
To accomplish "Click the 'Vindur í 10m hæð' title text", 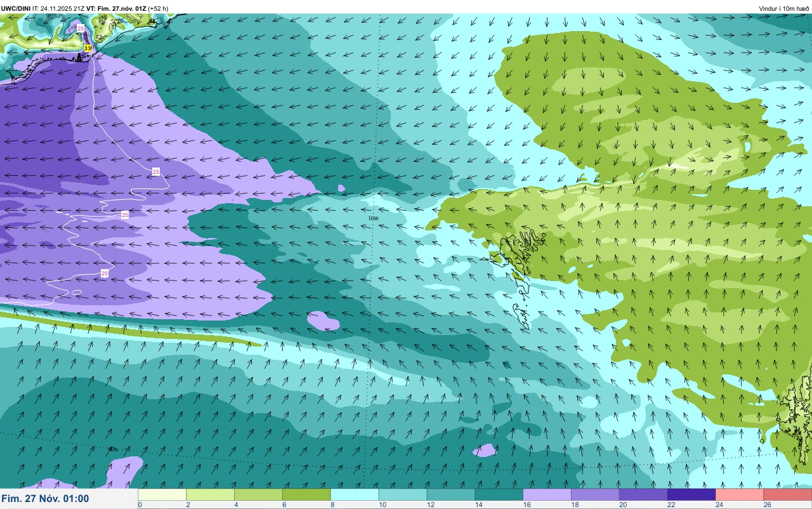I will click(784, 8).
